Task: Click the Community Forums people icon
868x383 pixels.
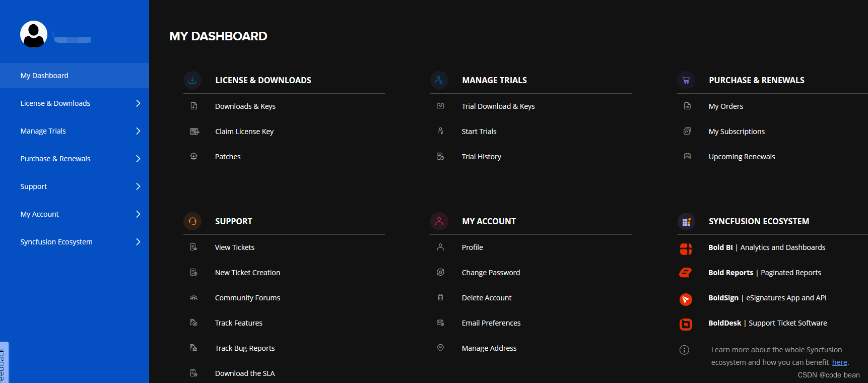Action: pyautogui.click(x=193, y=297)
